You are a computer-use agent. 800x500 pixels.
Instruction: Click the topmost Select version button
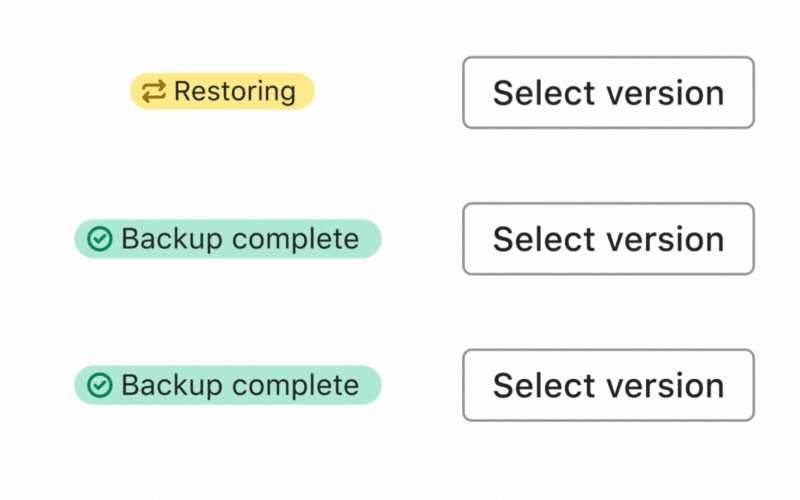click(x=608, y=92)
